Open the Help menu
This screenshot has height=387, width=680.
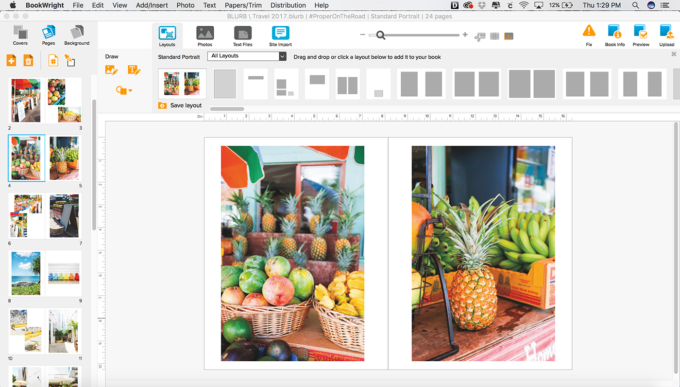tap(321, 5)
